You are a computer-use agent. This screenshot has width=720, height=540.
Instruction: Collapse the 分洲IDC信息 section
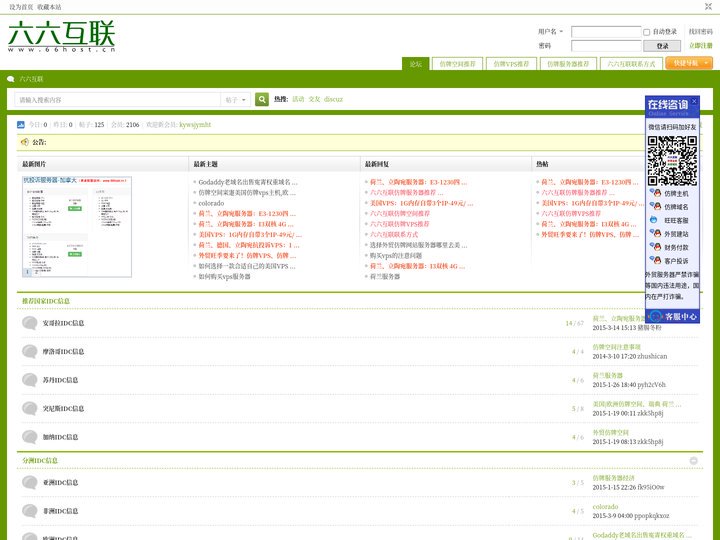pyautogui.click(x=693, y=461)
